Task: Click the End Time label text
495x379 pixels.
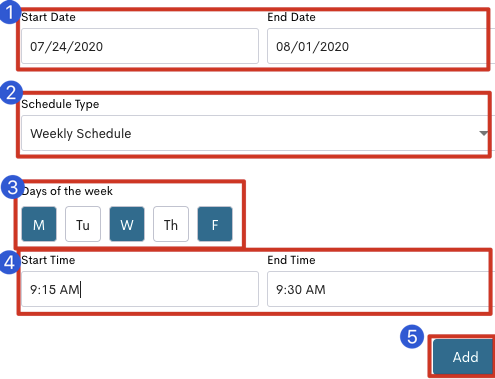Action: 291,260
